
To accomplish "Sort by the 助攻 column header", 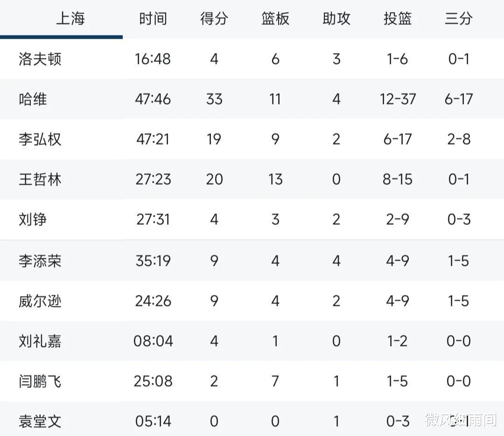I will (x=336, y=18).
